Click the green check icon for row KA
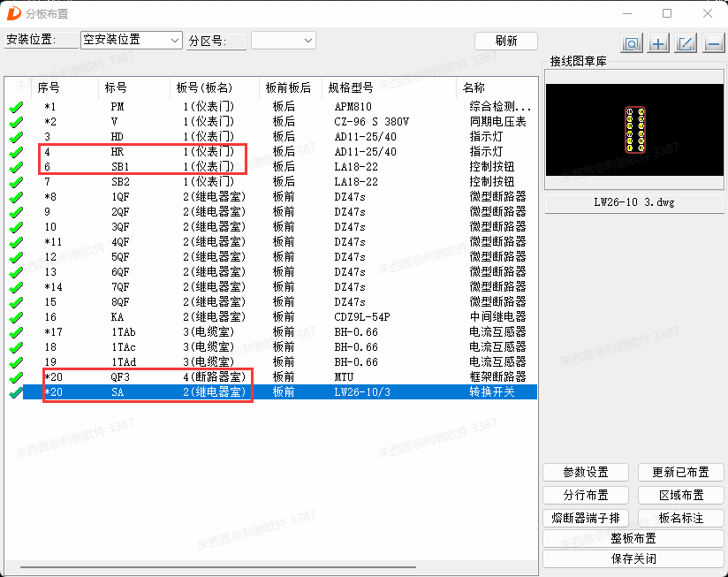Viewport: 728px width, 577px height. 16,317
